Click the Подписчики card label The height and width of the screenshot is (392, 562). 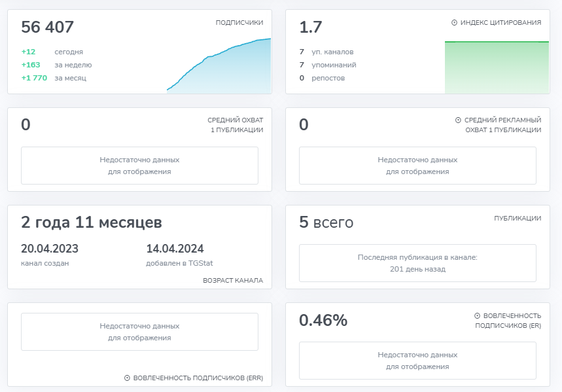(x=239, y=23)
